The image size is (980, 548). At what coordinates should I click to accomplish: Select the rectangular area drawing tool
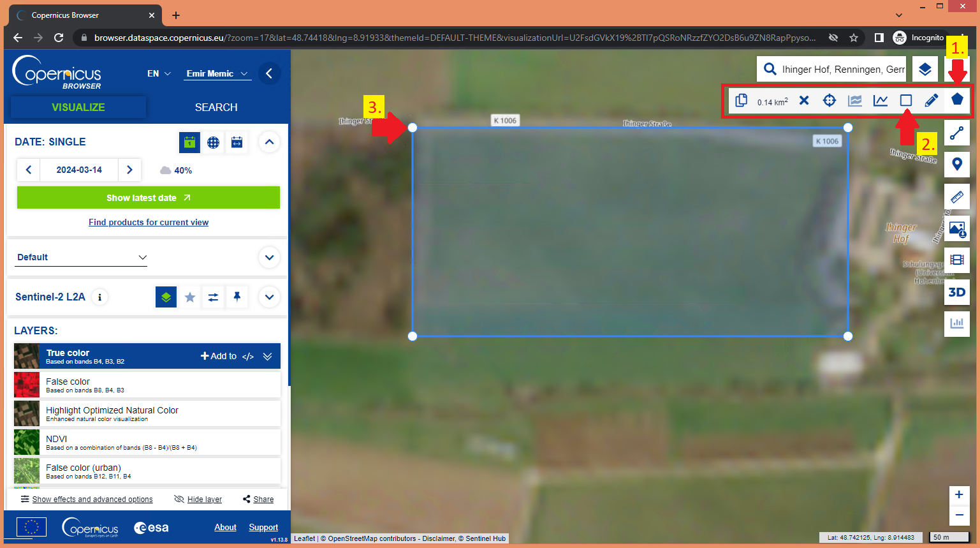coord(906,100)
